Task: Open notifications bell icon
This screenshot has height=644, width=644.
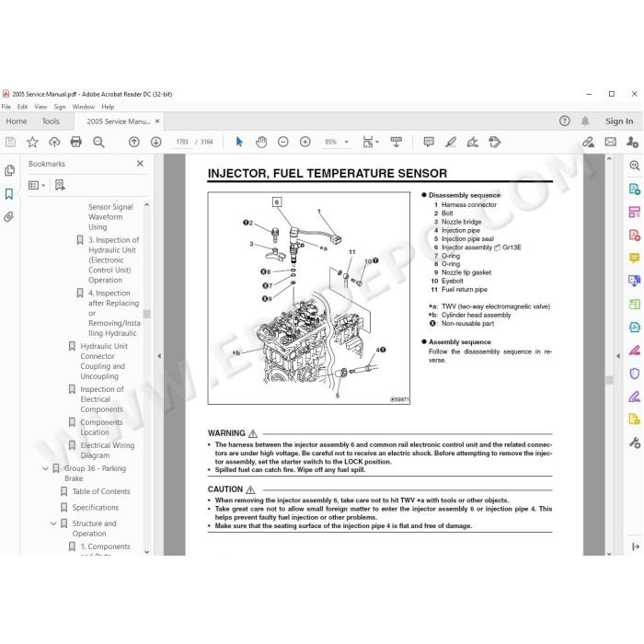Action: tap(585, 121)
